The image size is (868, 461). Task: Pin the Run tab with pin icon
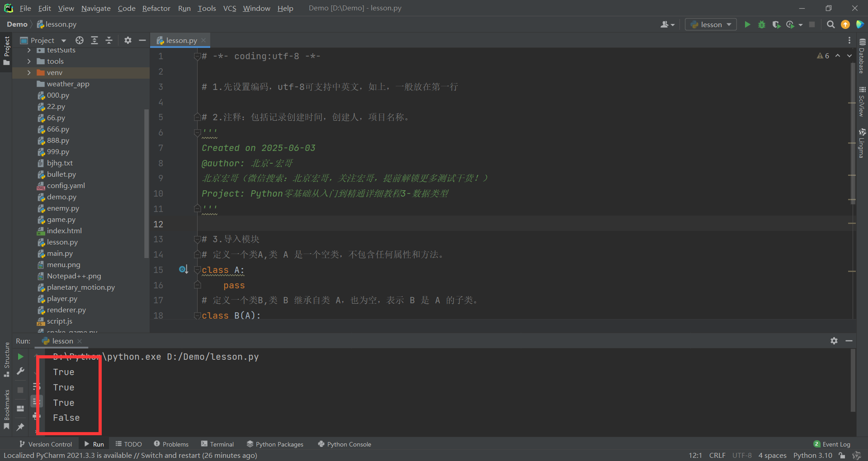20,427
